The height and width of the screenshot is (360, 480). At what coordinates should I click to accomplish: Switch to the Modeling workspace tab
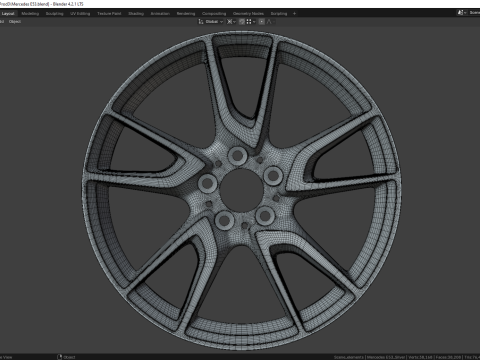tap(30, 14)
